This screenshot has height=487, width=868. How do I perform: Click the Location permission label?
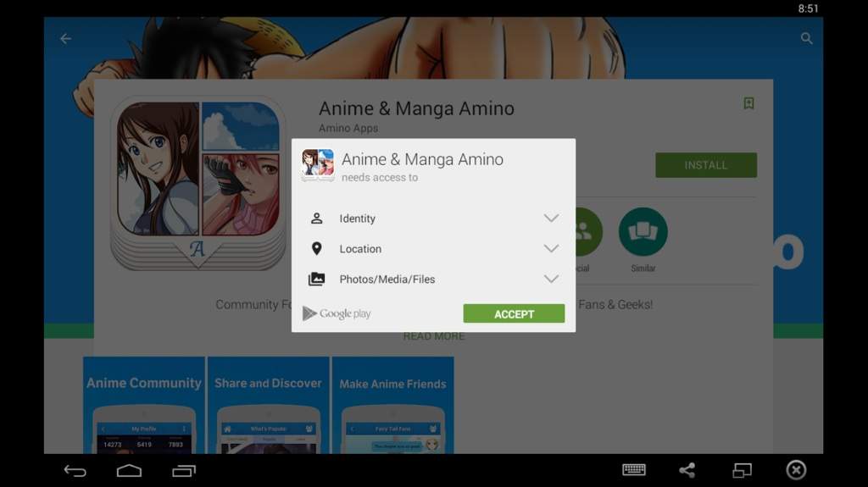[x=360, y=249]
